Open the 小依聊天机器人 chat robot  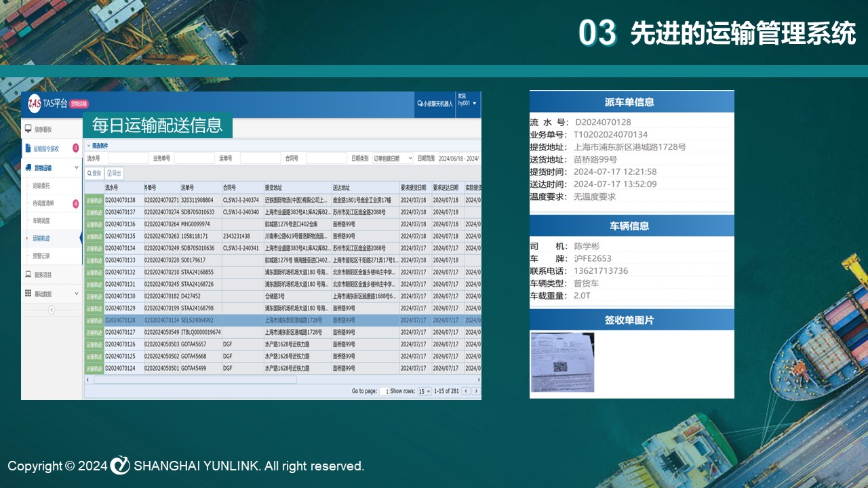[435, 104]
